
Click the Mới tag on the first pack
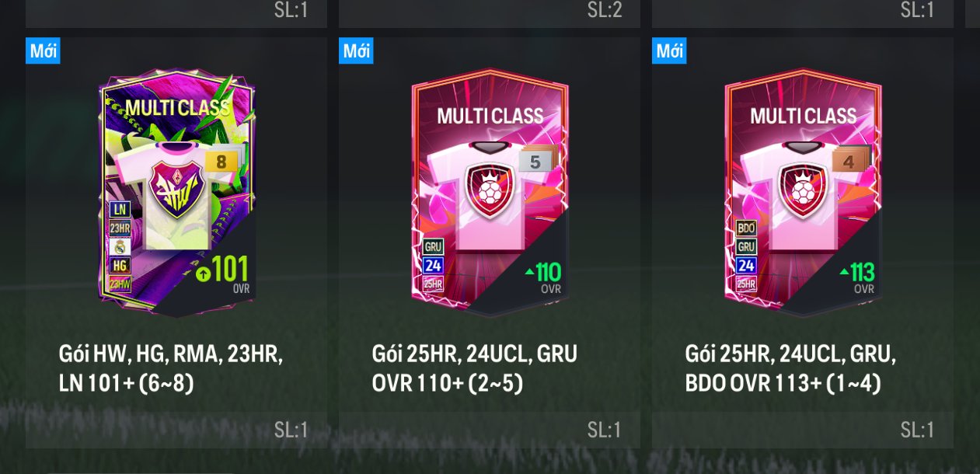pos(43,51)
